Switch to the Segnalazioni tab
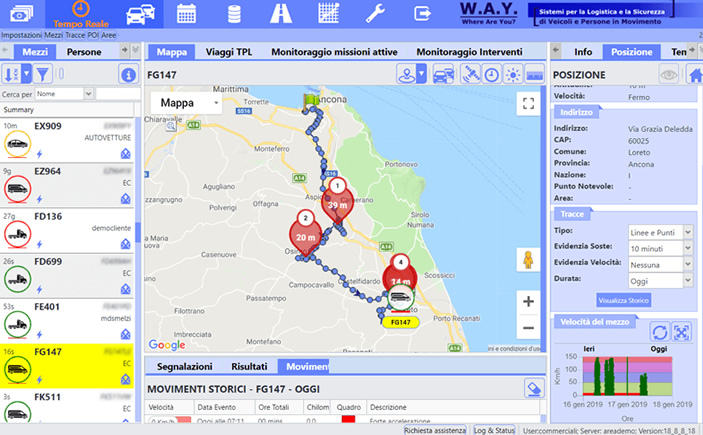 [x=184, y=366]
